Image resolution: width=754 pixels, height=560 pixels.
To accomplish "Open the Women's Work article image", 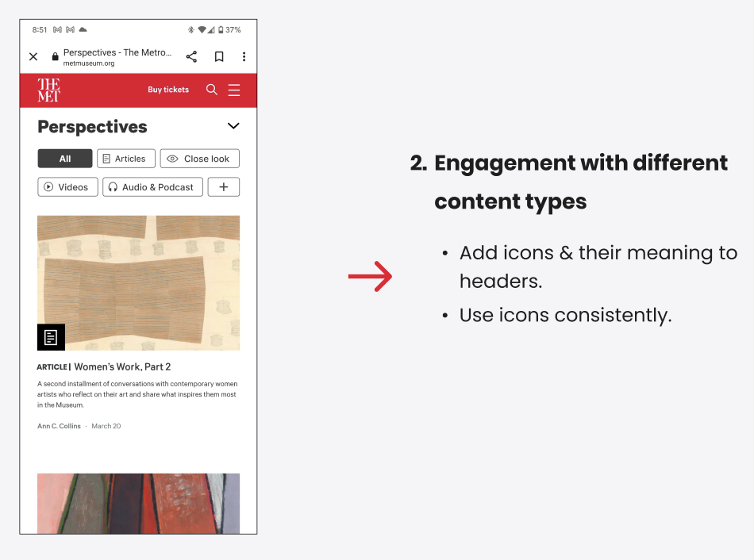I will [x=138, y=282].
